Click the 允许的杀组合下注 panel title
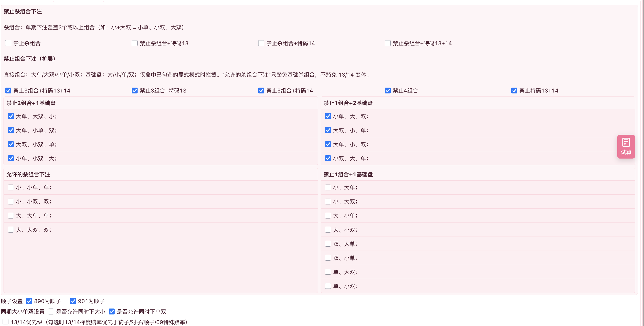644x326 pixels. [28, 174]
